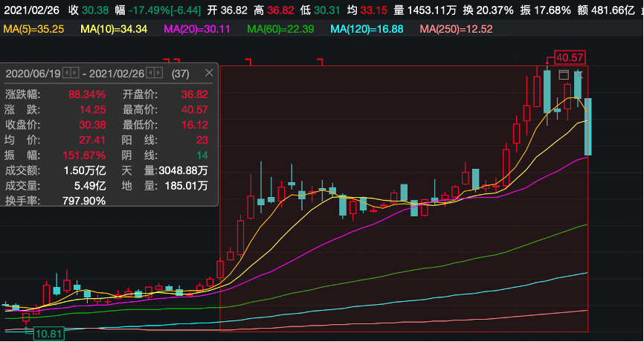Click the MA(120)=16.88 indicator label
This screenshot has height=342, width=644.
(367, 29)
